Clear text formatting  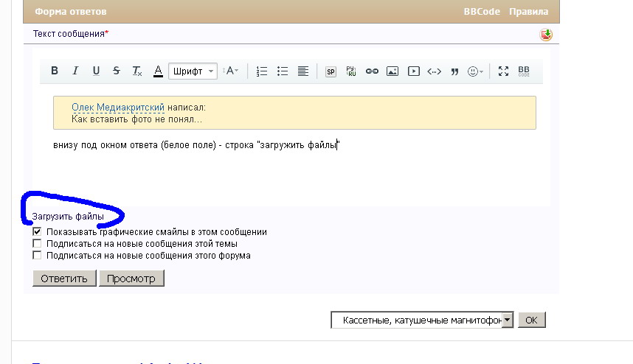pos(137,71)
